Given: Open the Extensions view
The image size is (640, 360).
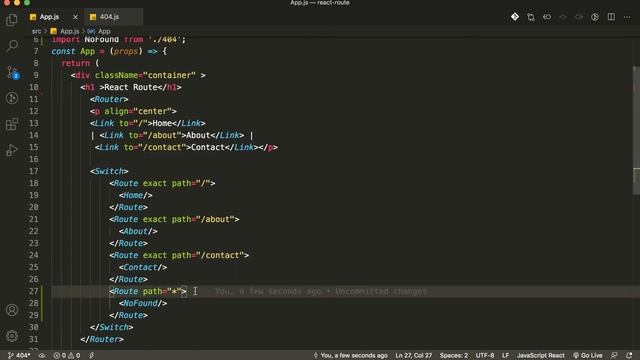Looking at the screenshot, I should 12,124.
